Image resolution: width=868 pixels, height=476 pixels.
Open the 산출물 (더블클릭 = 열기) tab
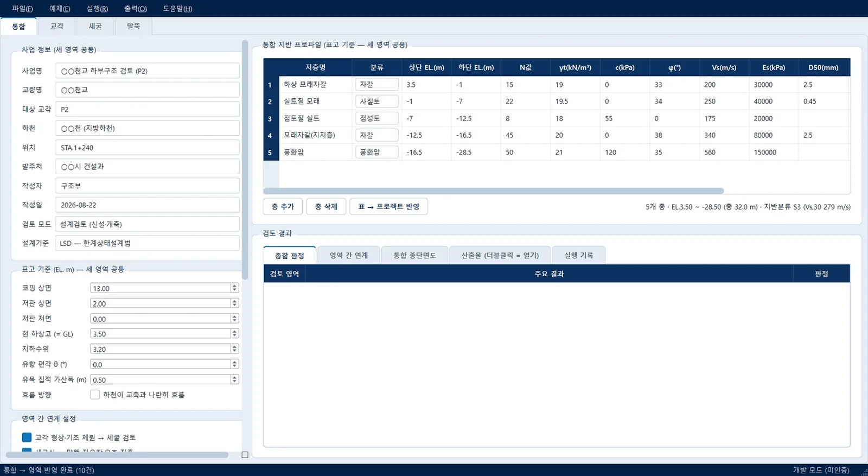click(x=500, y=255)
